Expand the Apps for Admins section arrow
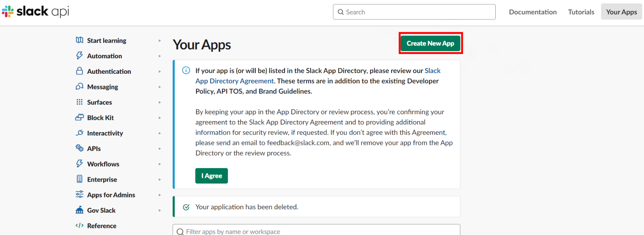 click(160, 195)
